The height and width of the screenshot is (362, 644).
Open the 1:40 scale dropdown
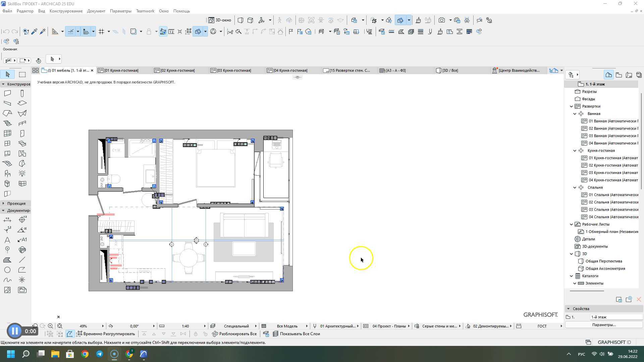click(x=205, y=326)
